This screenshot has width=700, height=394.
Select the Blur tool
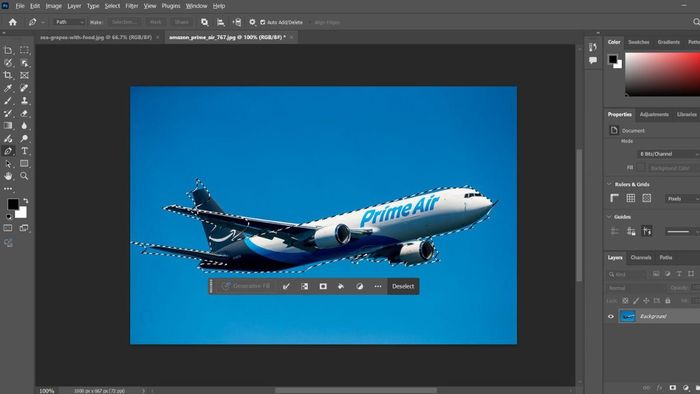[24, 126]
